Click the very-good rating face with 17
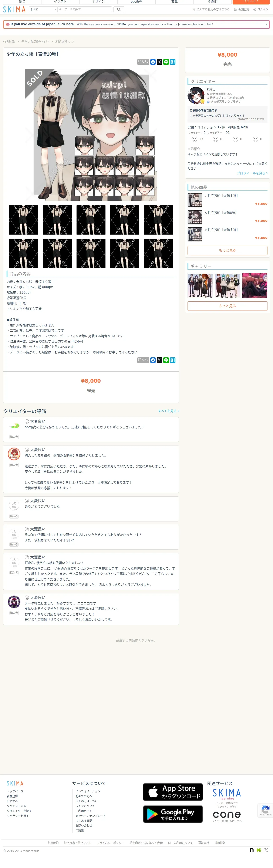Image resolution: width=273 pixels, height=868 pixels. [194, 139]
